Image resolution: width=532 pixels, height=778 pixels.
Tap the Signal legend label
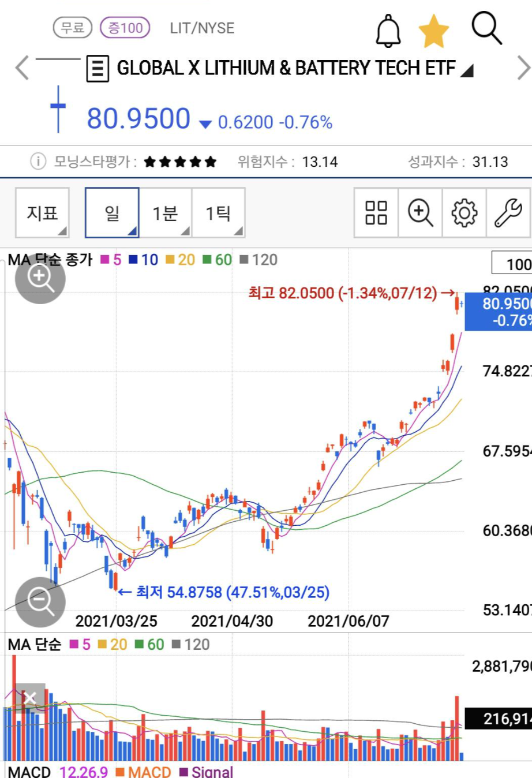point(212,772)
